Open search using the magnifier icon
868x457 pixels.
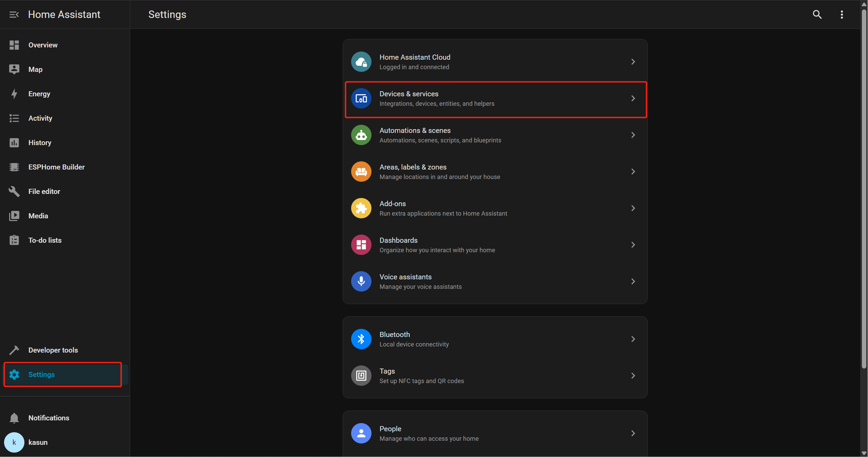[817, 15]
